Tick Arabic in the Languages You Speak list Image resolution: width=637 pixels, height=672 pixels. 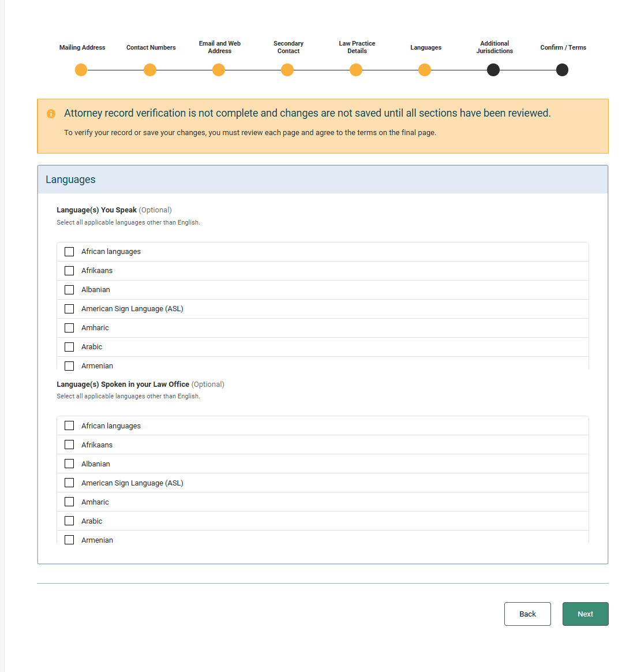click(x=69, y=347)
